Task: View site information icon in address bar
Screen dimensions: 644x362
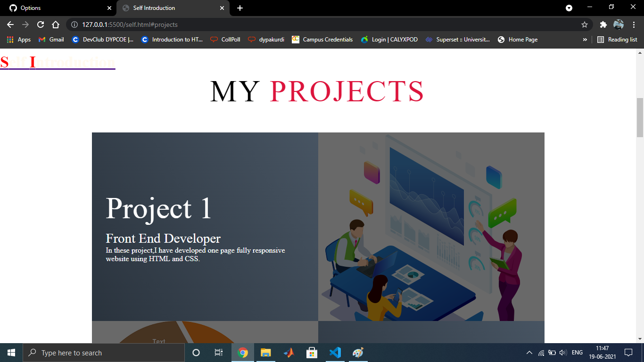Action: (x=74, y=25)
